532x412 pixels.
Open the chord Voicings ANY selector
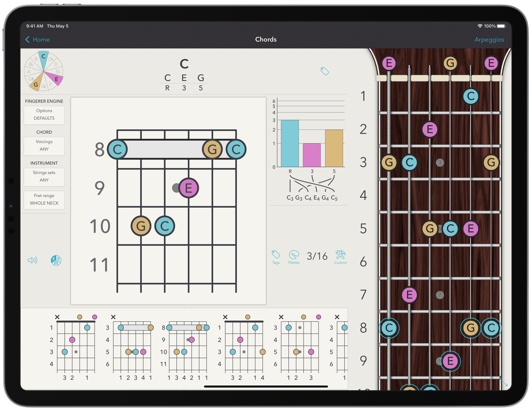(x=44, y=146)
